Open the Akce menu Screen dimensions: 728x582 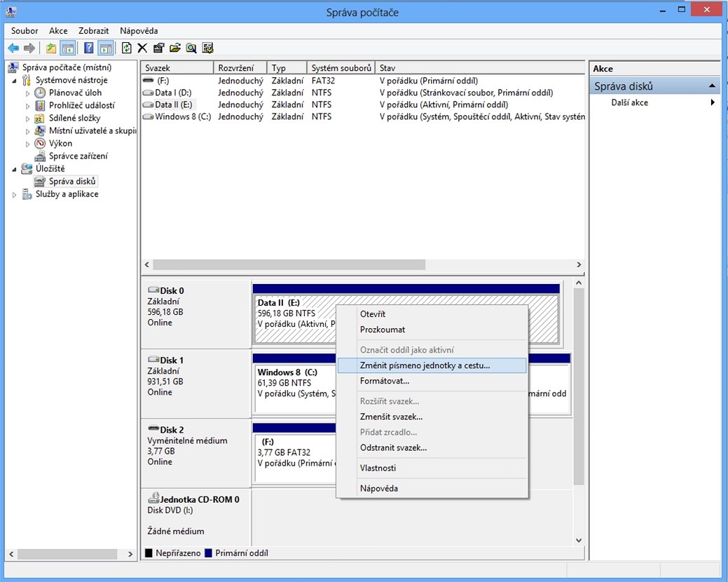pos(58,31)
